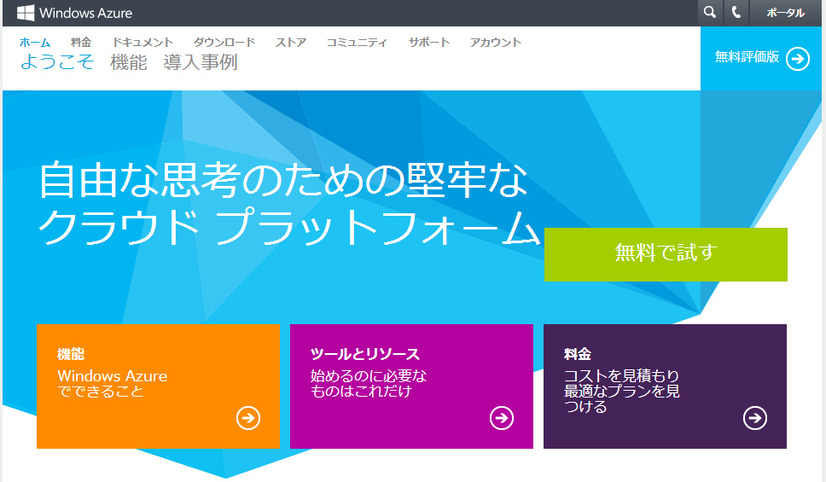
Task: Open the ポータル link
Action: pyautogui.click(x=785, y=13)
